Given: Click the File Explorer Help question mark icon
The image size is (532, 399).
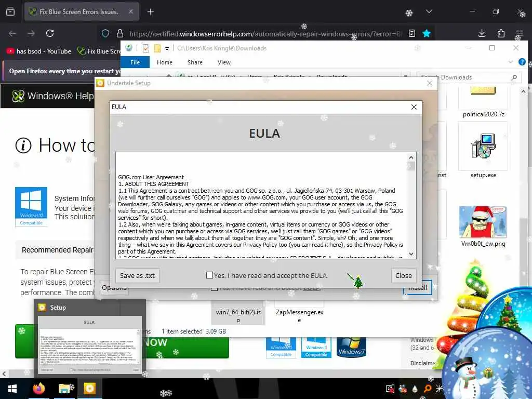Looking at the screenshot, I should click(x=522, y=62).
